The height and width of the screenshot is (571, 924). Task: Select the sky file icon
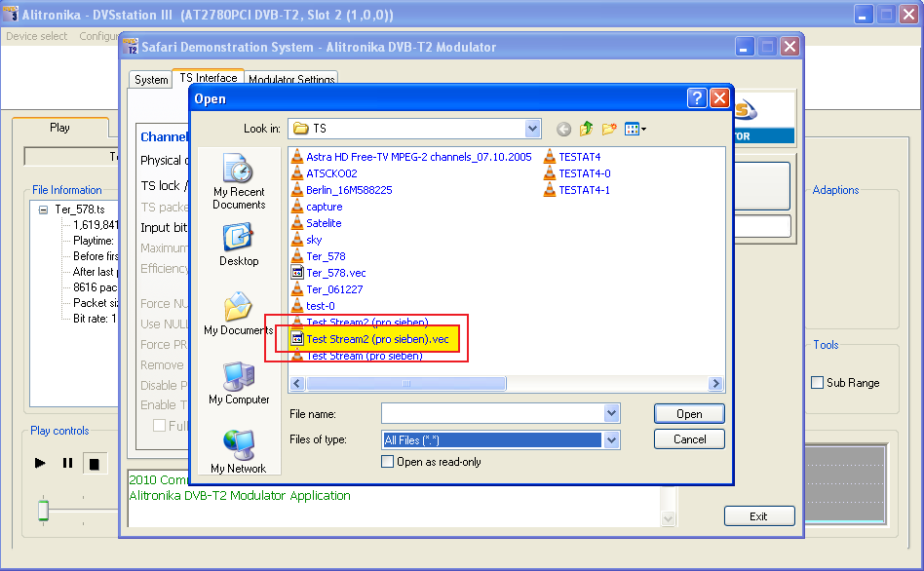[297, 240]
